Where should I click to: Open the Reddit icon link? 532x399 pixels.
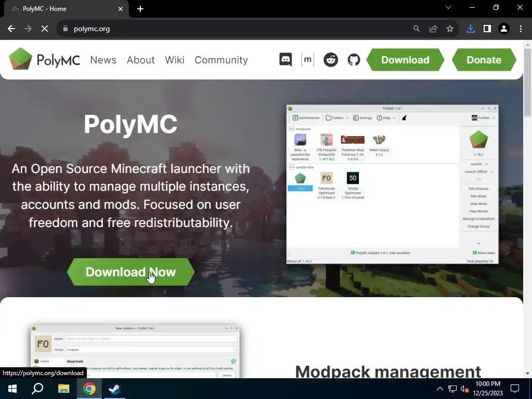coord(331,60)
